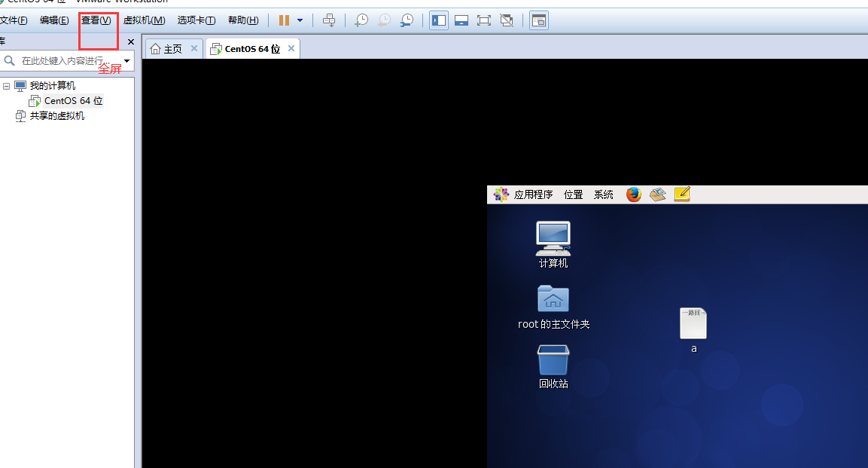Image resolution: width=868 pixels, height=468 pixels.
Task: Click the library search input field
Action: [62, 60]
